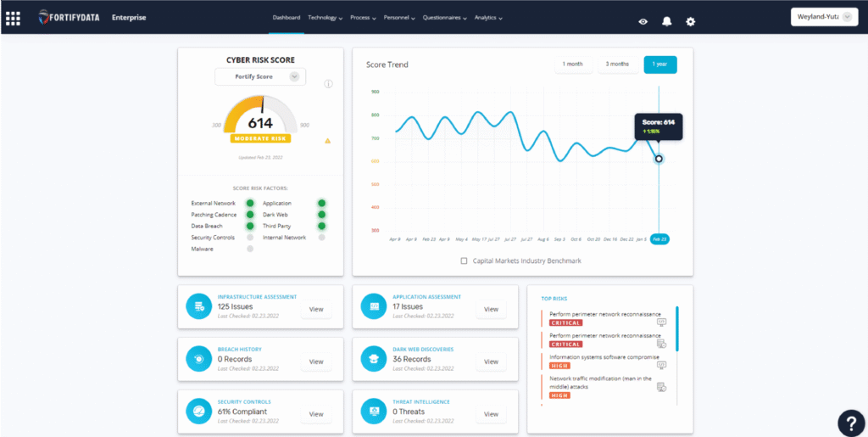Image resolution: width=868 pixels, height=437 pixels.
Task: Click the yellow warning triangle icon
Action: click(327, 141)
